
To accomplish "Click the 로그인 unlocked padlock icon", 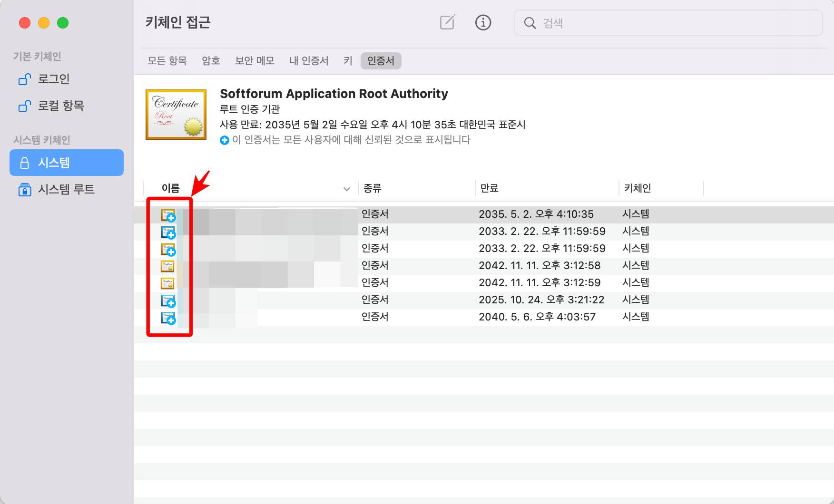I will pyautogui.click(x=25, y=79).
